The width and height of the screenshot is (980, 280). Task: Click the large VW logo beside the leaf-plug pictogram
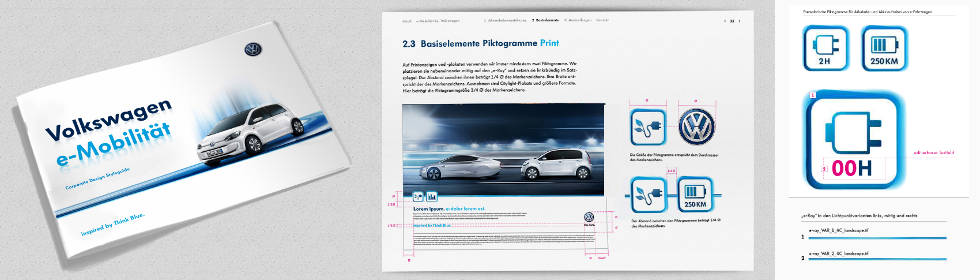697,127
